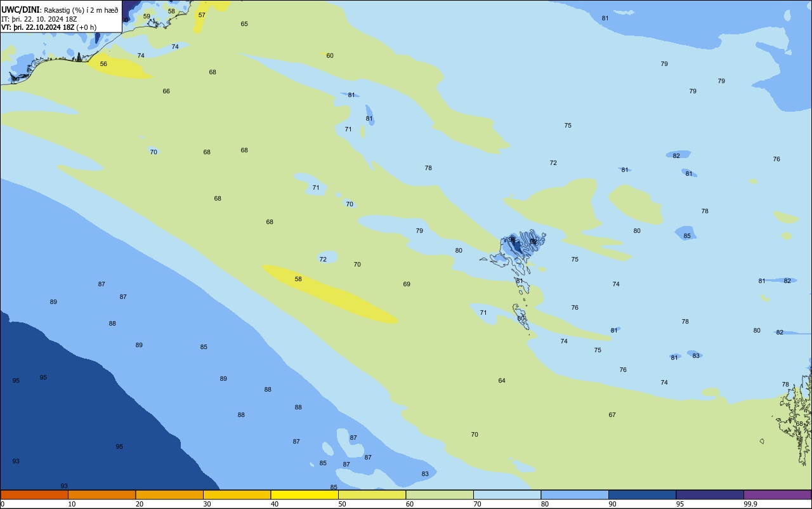Pick the 20–30 amber legend swatch

[x=169, y=494]
